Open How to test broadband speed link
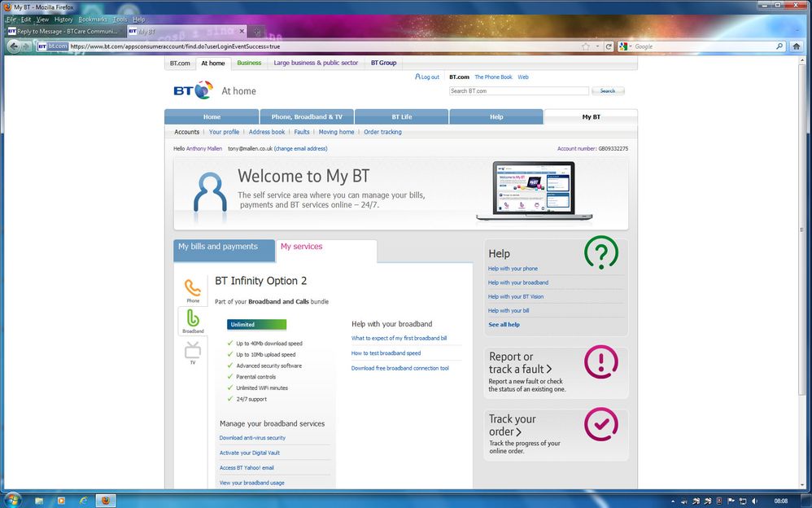The height and width of the screenshot is (508, 812). [x=386, y=353]
